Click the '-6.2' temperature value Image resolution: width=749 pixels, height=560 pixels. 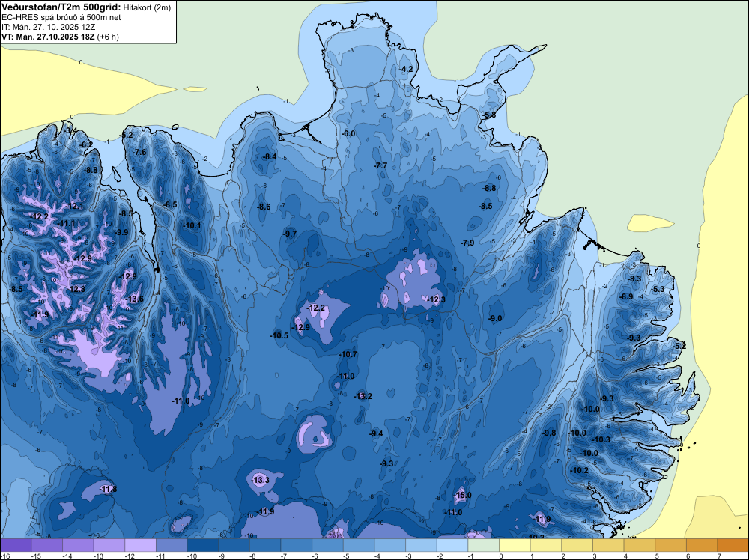coord(86,144)
